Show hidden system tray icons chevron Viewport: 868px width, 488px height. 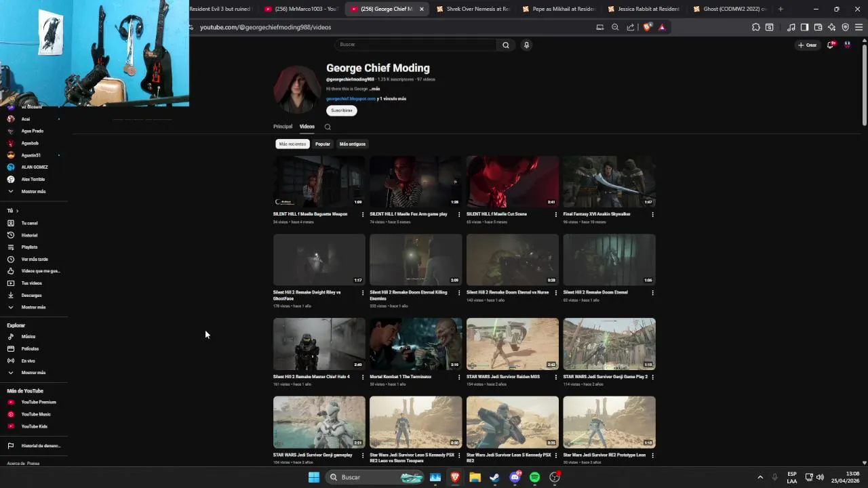[760, 477]
